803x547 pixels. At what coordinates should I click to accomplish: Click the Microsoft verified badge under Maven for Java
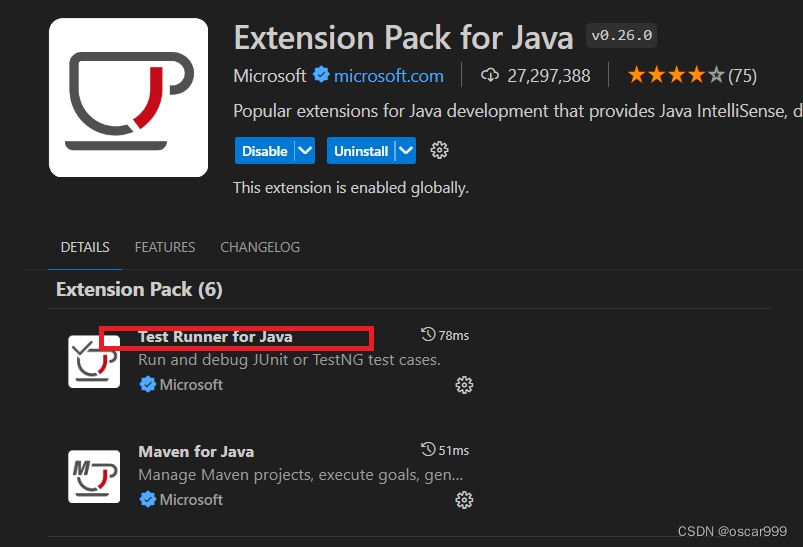tap(147, 499)
